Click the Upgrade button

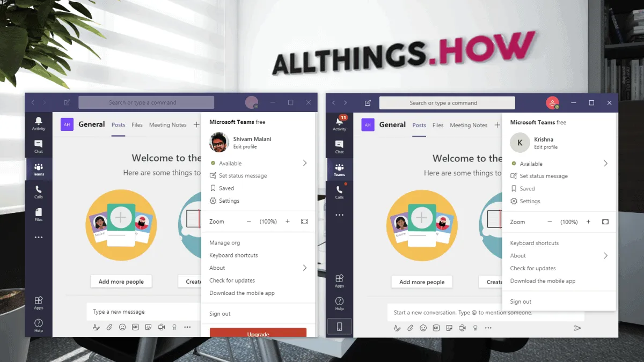(x=258, y=333)
